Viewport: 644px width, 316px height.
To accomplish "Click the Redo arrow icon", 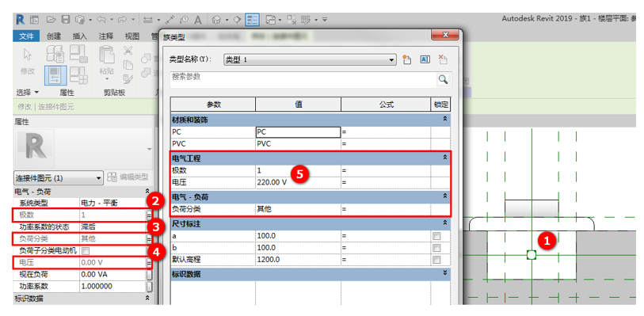I will point(123,19).
